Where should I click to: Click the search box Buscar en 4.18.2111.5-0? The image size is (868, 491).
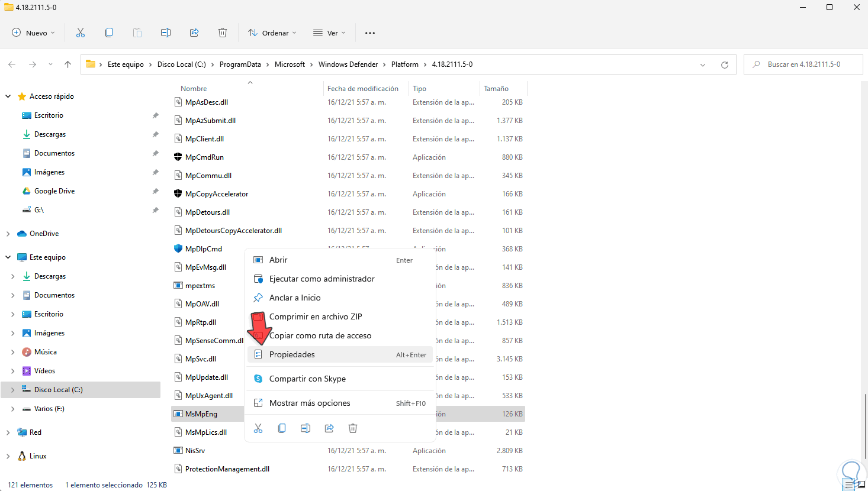point(803,64)
